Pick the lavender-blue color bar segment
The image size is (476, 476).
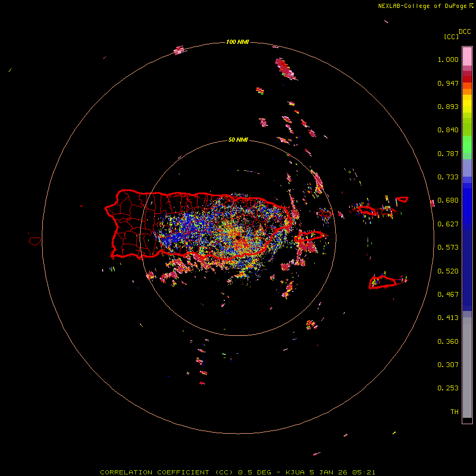click(x=467, y=168)
